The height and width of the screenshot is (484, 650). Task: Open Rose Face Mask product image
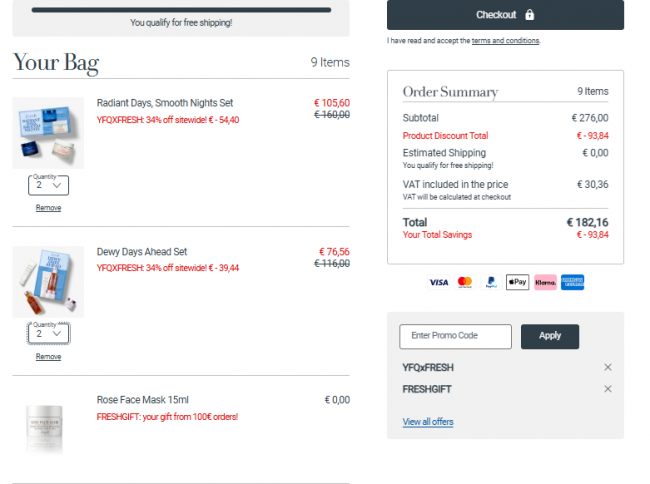pyautogui.click(x=45, y=429)
